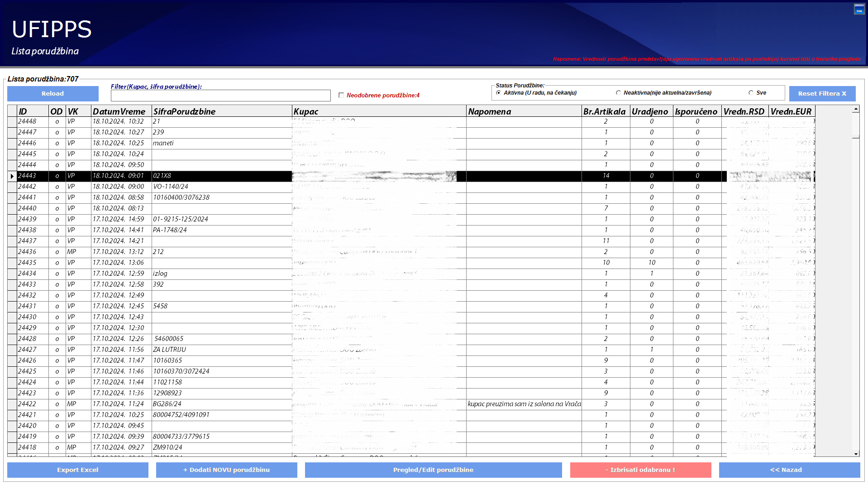
Task: Click scrollbar up arrow of order list
Action: [x=855, y=109]
